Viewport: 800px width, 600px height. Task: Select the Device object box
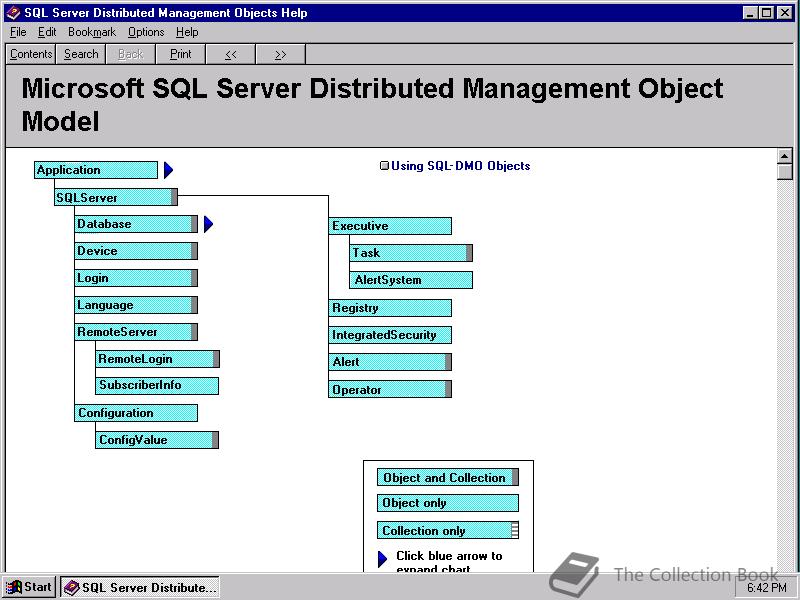click(x=136, y=251)
